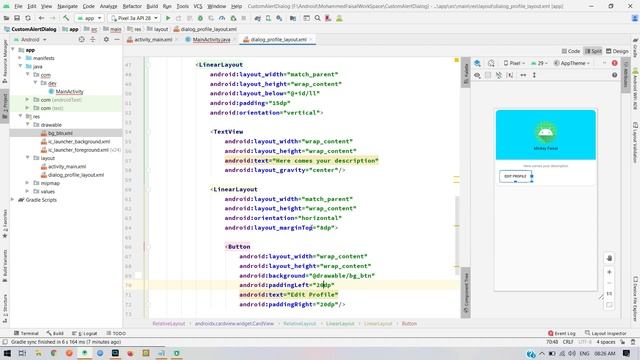Open the AVD Manager device icon

[x=268, y=18]
